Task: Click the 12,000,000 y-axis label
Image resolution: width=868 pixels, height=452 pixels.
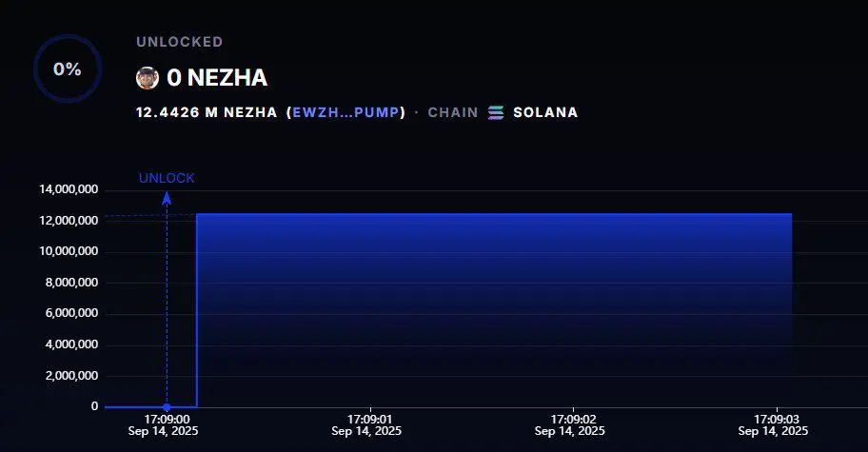Action: [x=69, y=221]
